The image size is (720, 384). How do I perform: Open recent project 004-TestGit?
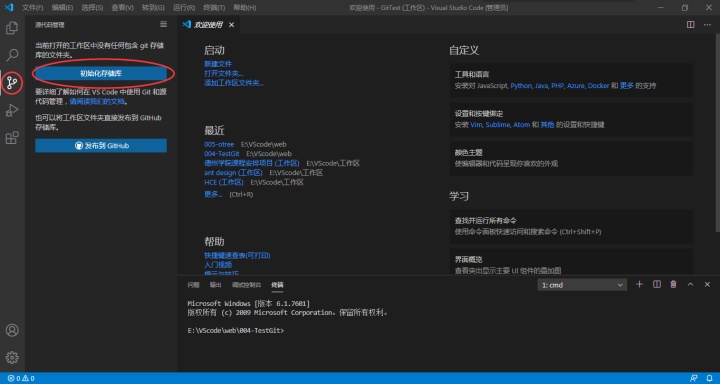click(x=222, y=154)
